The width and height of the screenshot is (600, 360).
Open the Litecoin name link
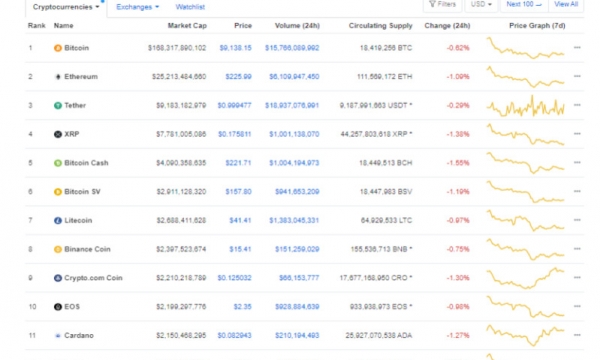(x=78, y=220)
